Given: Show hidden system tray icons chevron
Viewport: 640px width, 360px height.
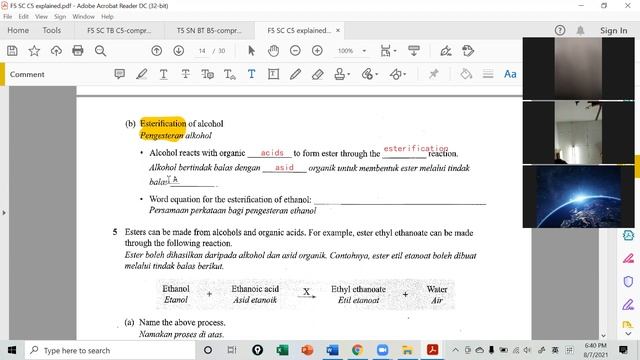Looking at the screenshot, I should [456, 350].
